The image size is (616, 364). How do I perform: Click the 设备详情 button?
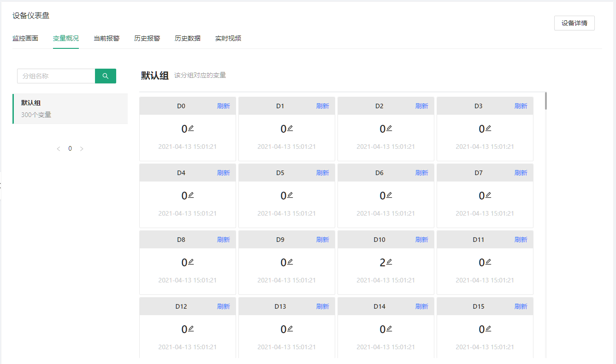[x=574, y=23]
